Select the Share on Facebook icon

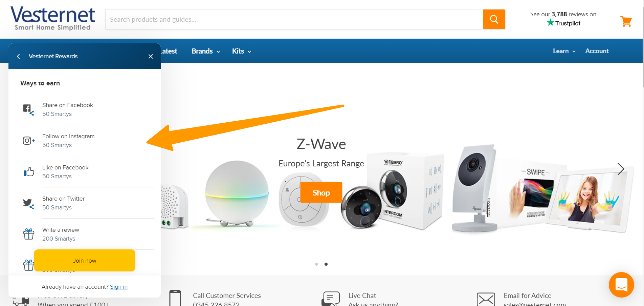[x=28, y=110]
